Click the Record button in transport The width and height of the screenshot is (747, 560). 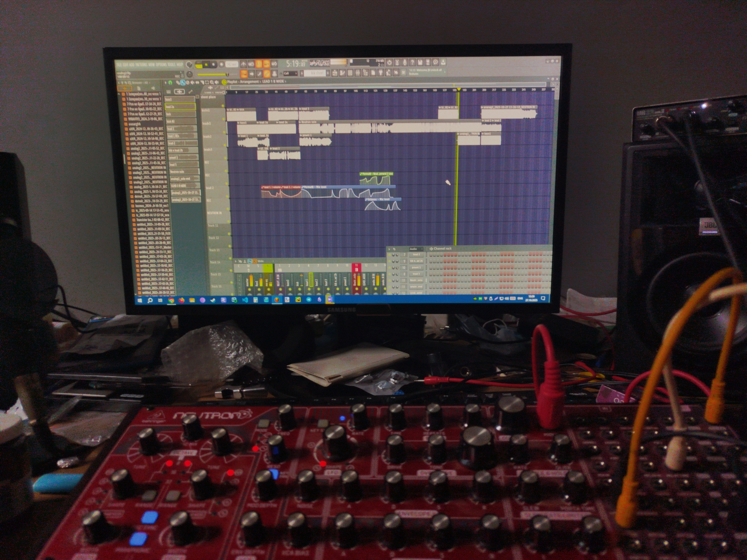click(221, 64)
